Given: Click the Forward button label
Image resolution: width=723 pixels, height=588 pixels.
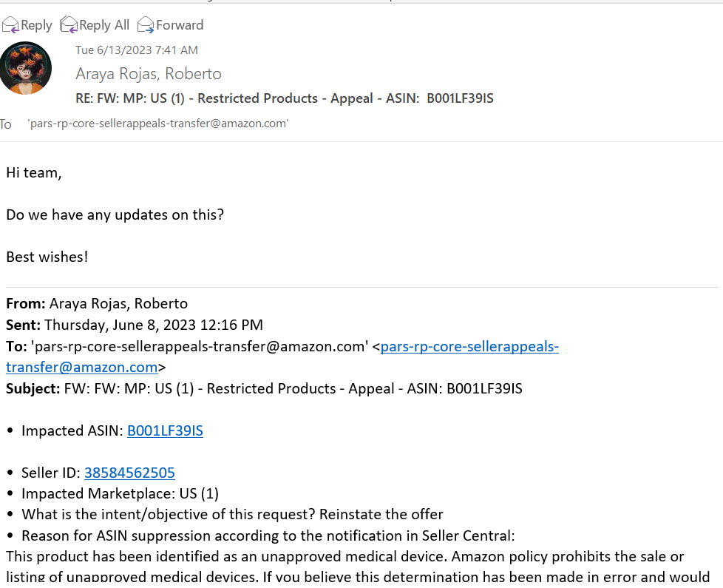Looking at the screenshot, I should click(x=180, y=25).
